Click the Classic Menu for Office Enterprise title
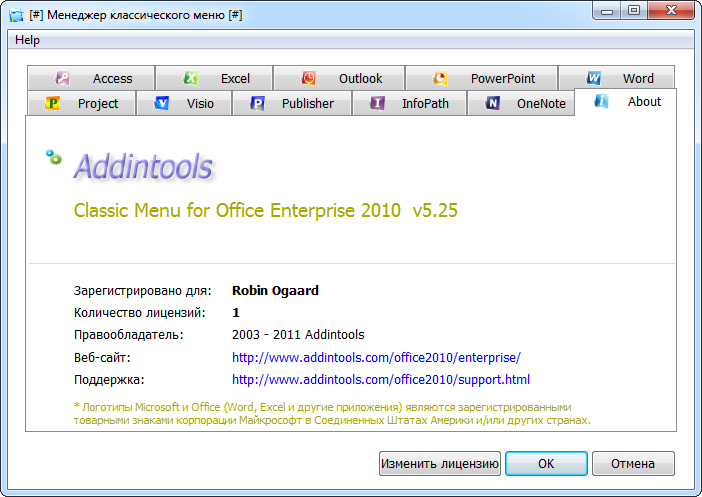The image size is (702, 497). pos(265,210)
